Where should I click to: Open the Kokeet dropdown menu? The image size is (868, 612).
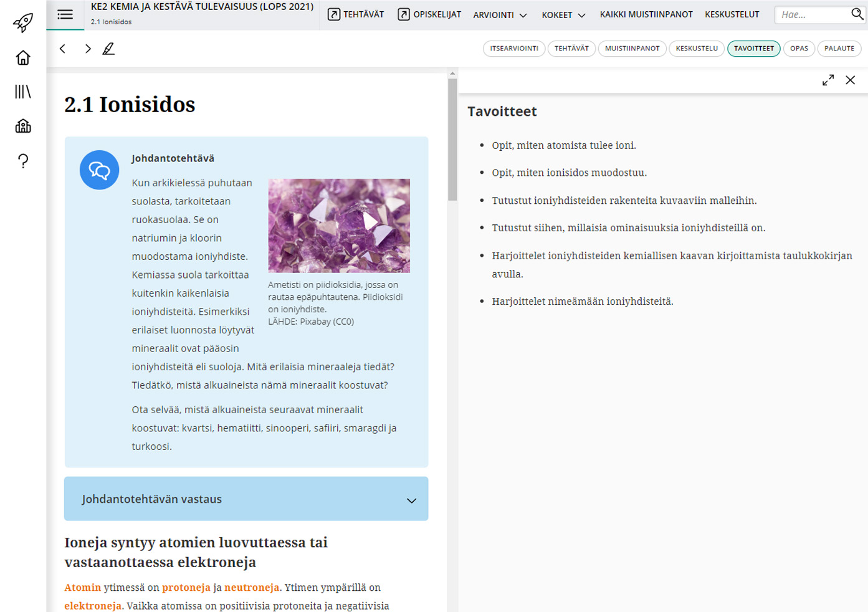(x=563, y=15)
